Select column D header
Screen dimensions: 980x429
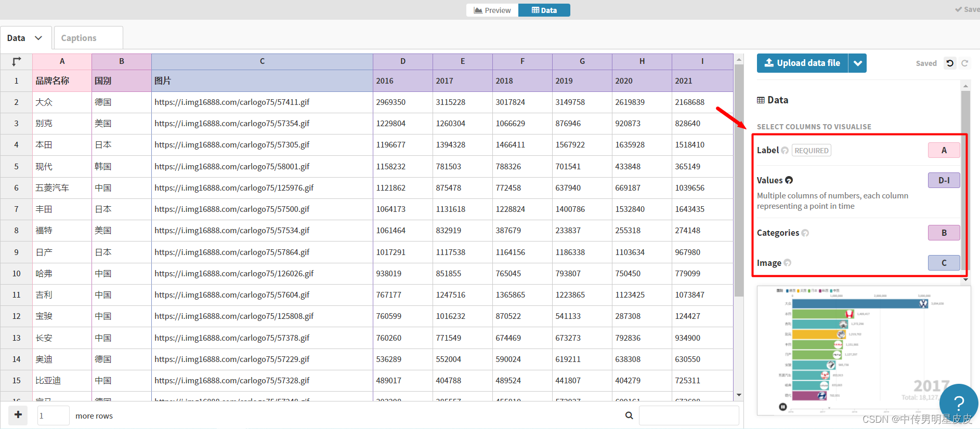tap(403, 61)
